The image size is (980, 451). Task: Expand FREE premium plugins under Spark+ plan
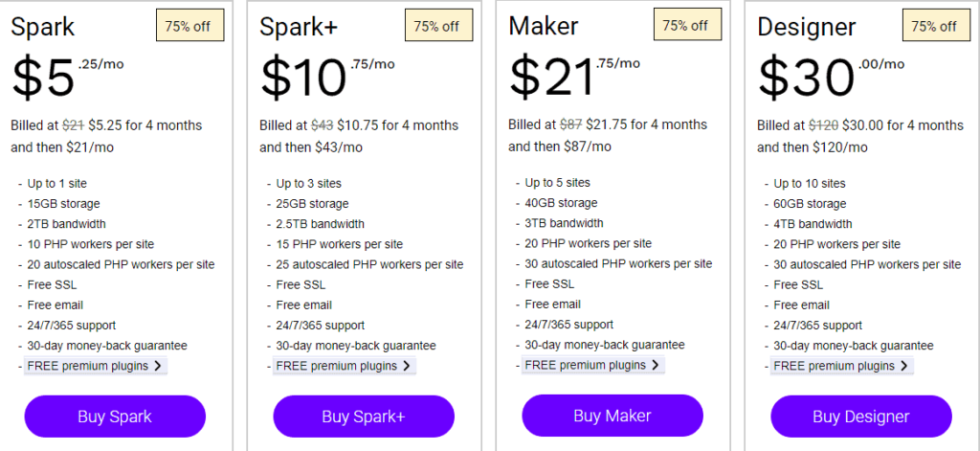click(x=345, y=366)
